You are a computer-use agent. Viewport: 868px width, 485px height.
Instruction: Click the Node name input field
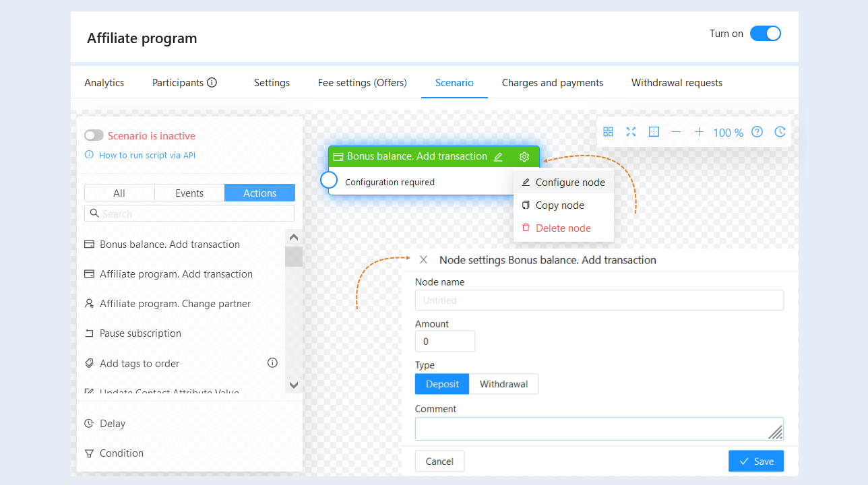tap(599, 300)
